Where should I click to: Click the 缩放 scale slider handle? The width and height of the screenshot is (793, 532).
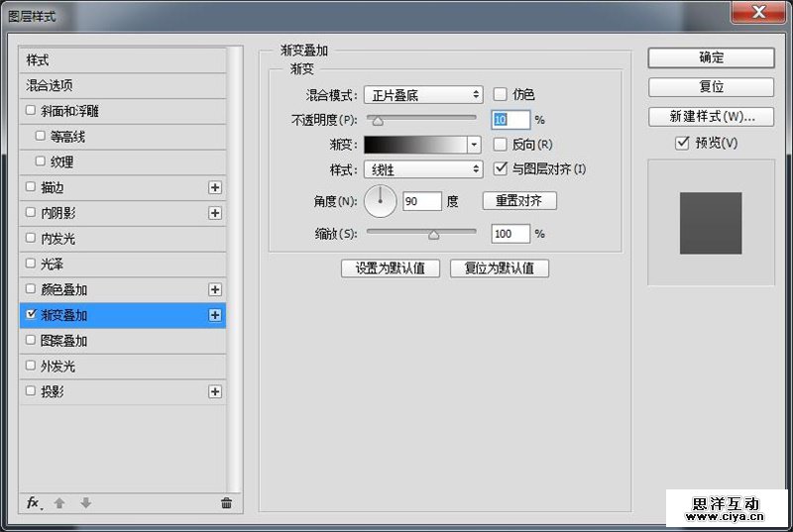click(x=433, y=235)
